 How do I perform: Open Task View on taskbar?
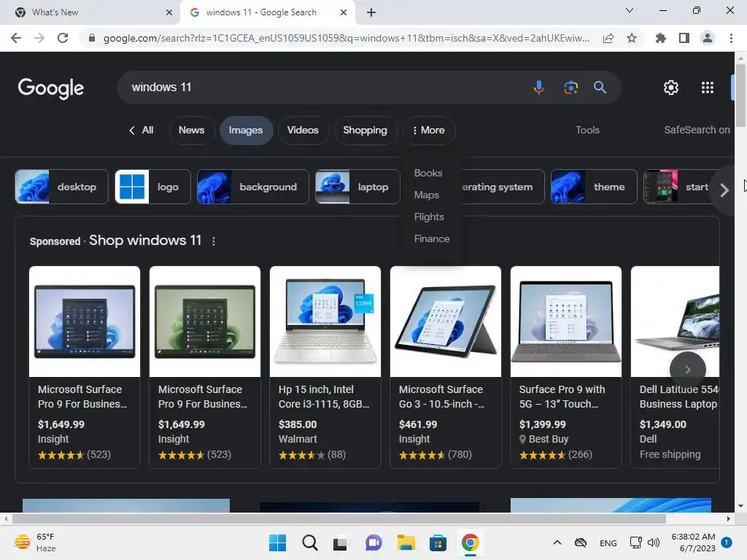click(x=340, y=542)
